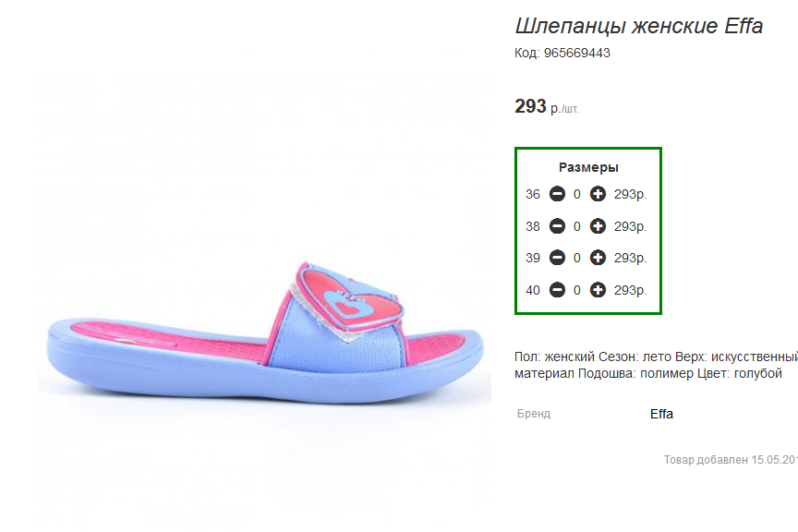Viewport: 798px width, 532px height.
Task: Click the plus icon for size 39
Action: point(598,258)
